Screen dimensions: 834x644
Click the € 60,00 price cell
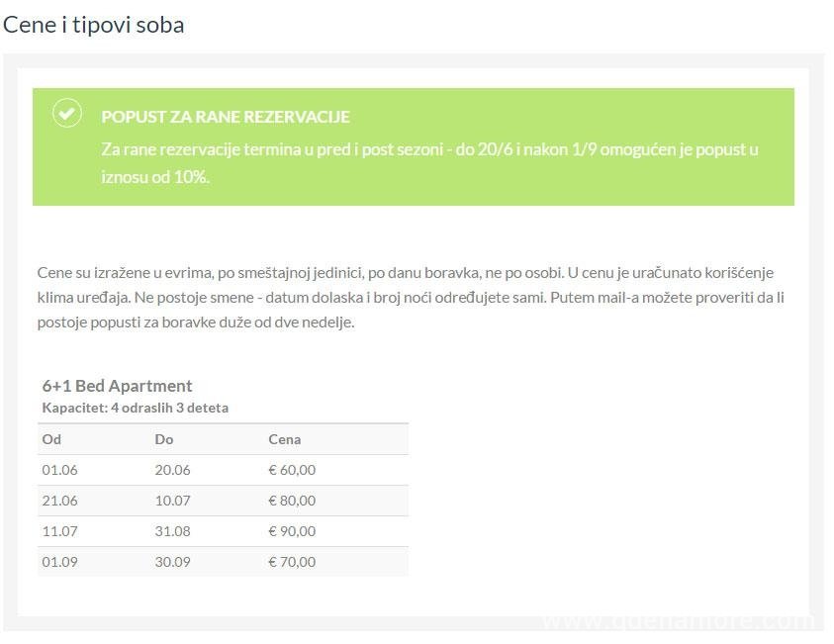[292, 470]
